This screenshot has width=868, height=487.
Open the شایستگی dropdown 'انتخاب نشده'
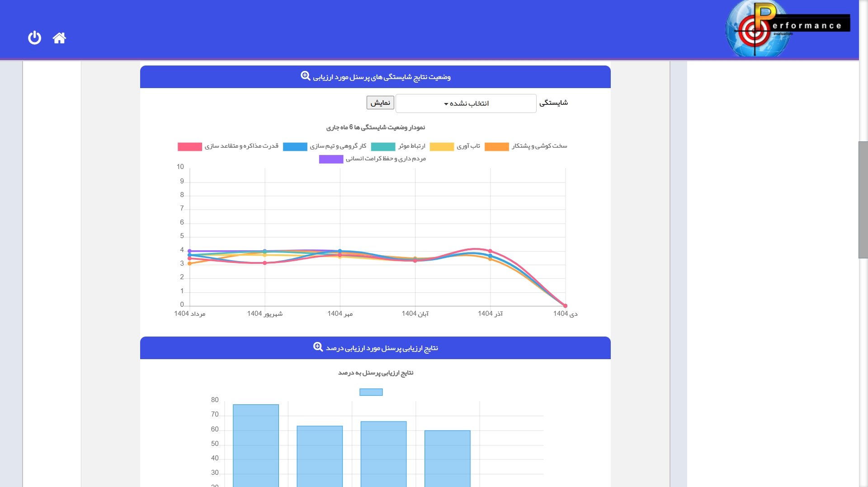(x=466, y=103)
